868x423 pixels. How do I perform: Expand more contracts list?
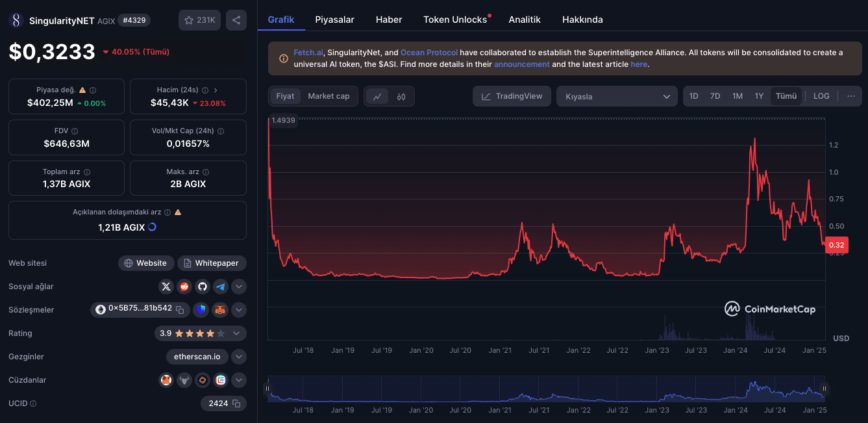click(x=239, y=310)
